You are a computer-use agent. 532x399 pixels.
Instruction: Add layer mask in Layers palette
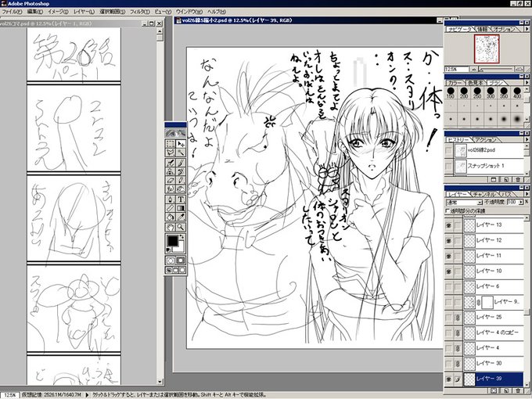pyautogui.click(x=494, y=391)
